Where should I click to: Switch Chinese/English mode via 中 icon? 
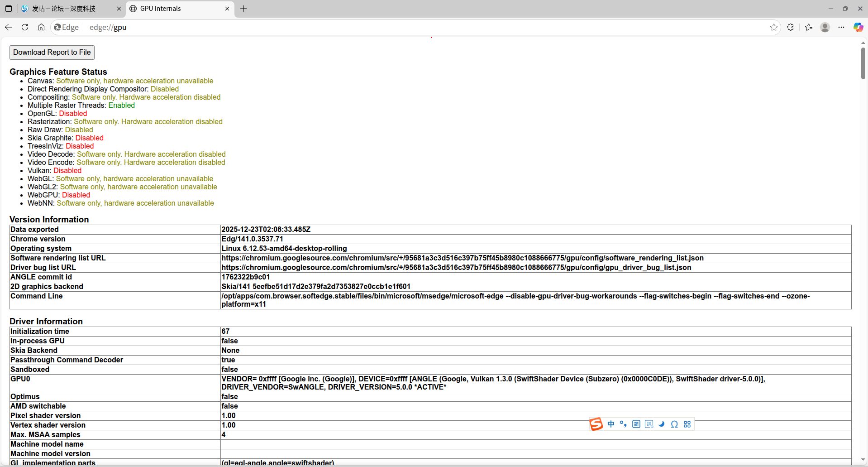pyautogui.click(x=611, y=424)
